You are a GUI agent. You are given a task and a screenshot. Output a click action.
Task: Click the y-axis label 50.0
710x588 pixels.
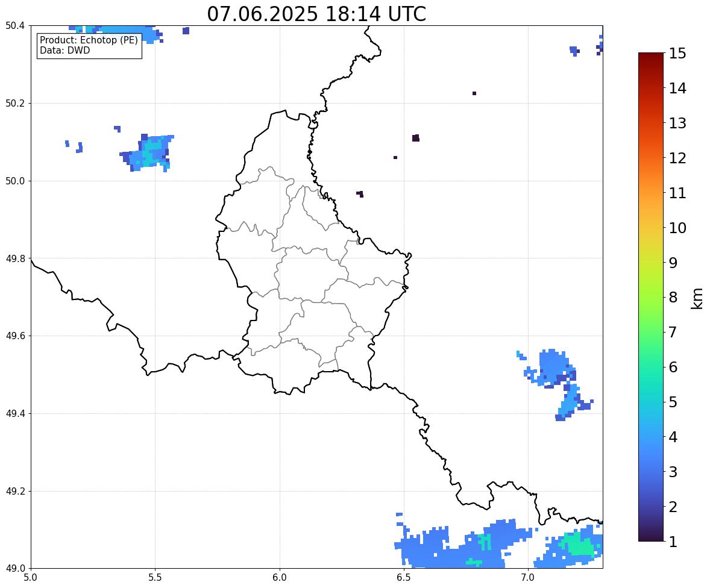pyautogui.click(x=14, y=181)
